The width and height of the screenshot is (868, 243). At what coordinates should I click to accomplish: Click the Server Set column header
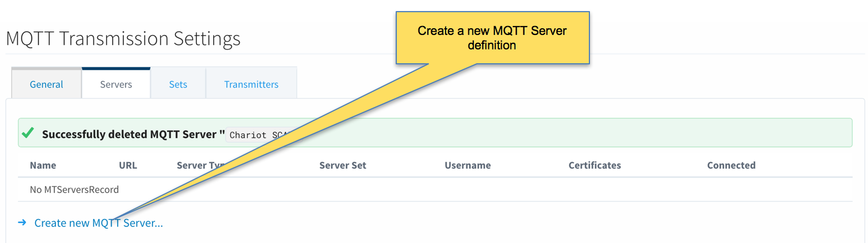tap(342, 165)
